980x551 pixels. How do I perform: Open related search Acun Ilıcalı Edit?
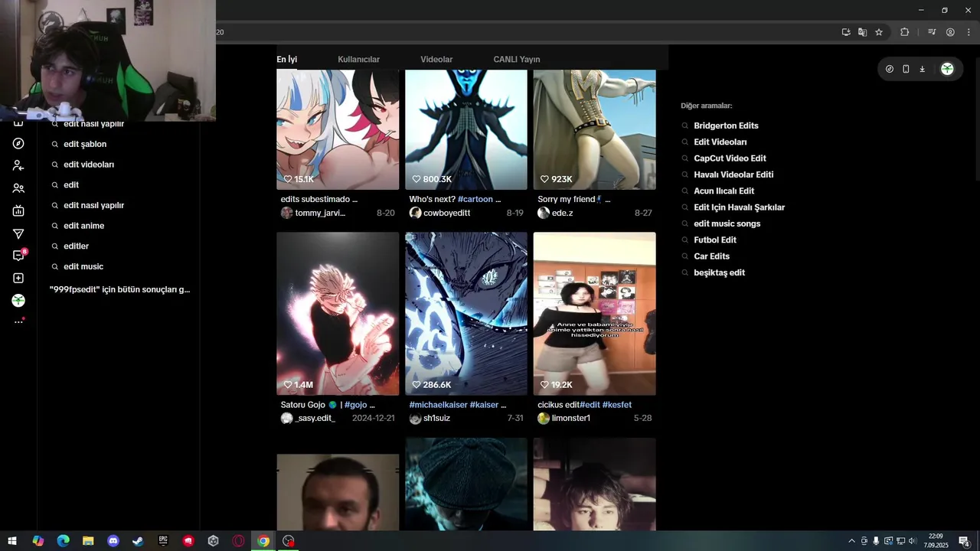pos(724,191)
